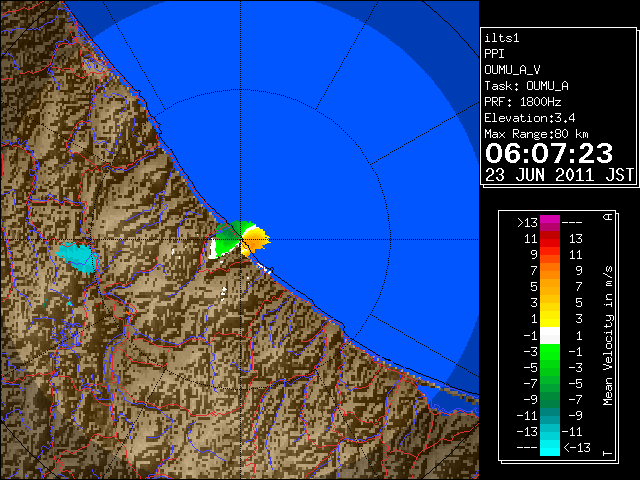Click the timestamp "06:07:23"
The height and width of the screenshot is (480, 640).
click(549, 153)
